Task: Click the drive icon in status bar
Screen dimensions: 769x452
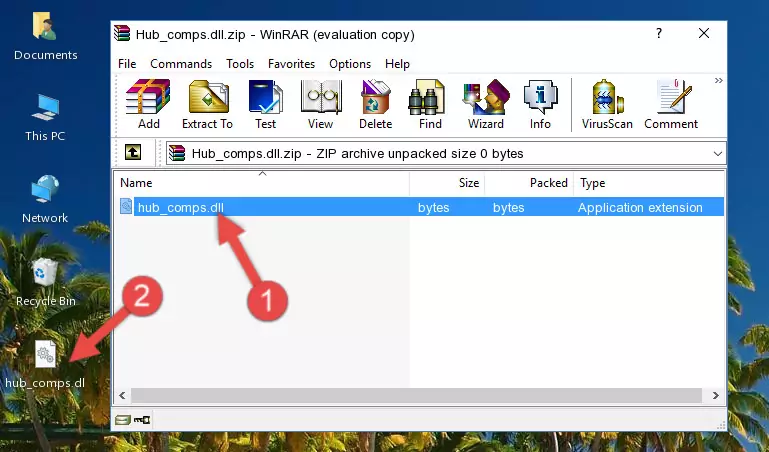Action: [x=123, y=419]
